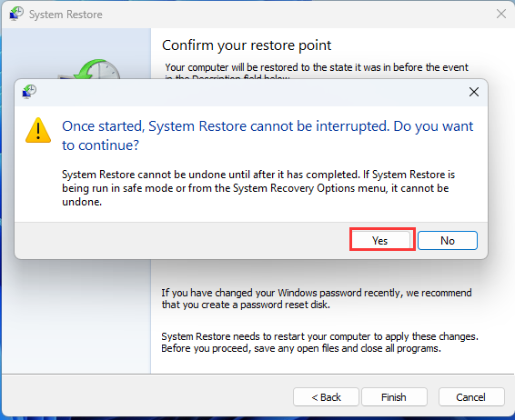Close the confirmation dialog with its X
The image size is (515, 420).
tap(474, 92)
